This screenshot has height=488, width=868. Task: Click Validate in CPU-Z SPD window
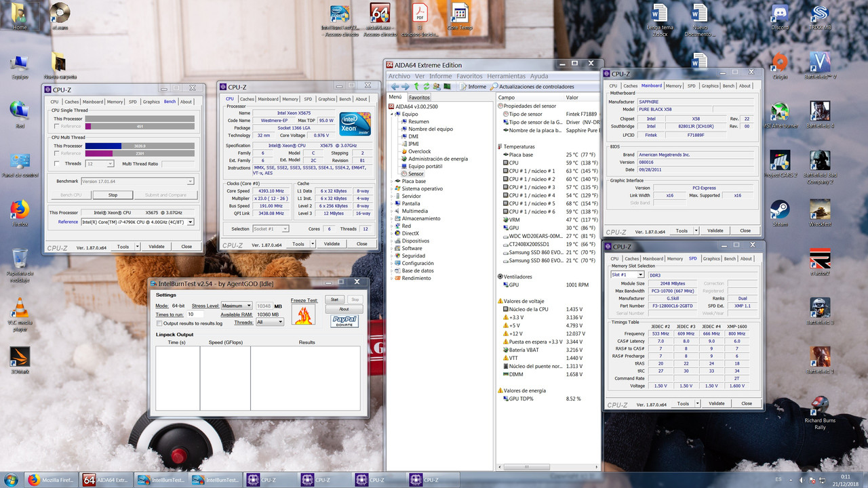[x=716, y=403]
